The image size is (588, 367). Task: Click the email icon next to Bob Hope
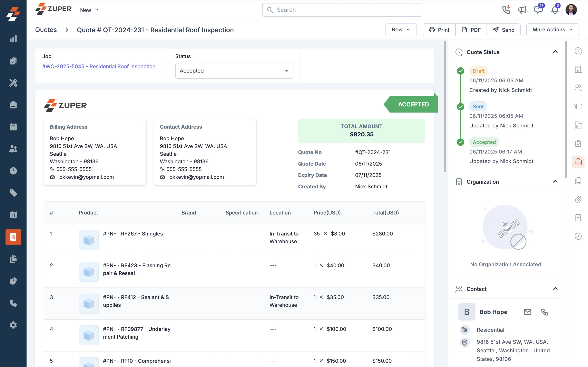(528, 312)
